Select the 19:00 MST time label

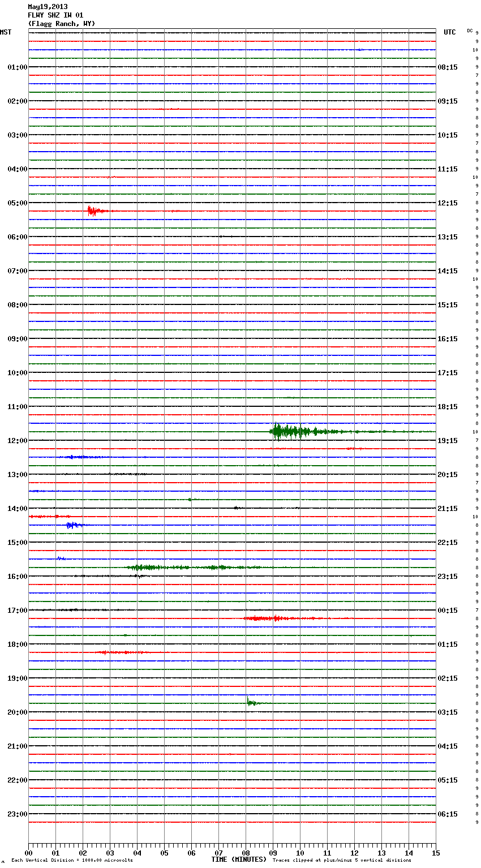(x=18, y=678)
